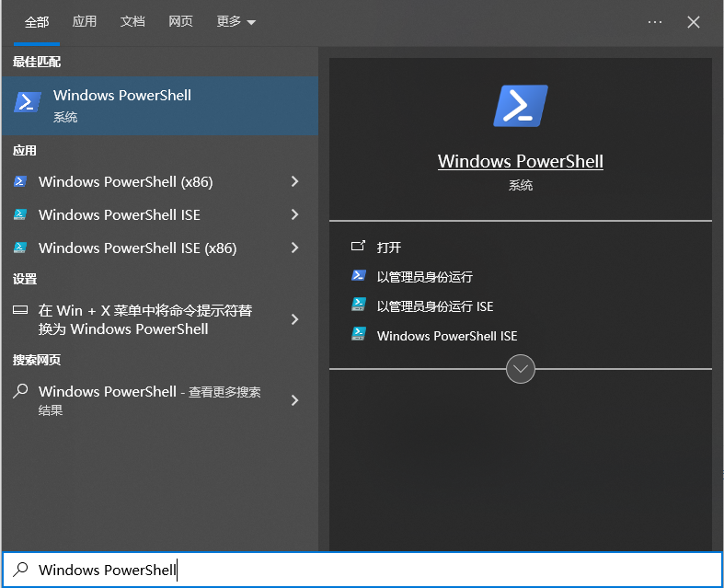This screenshot has width=724, height=588.
Task: Click the ISE icon beside Windows PowerShell ISE action
Action: [x=358, y=334]
